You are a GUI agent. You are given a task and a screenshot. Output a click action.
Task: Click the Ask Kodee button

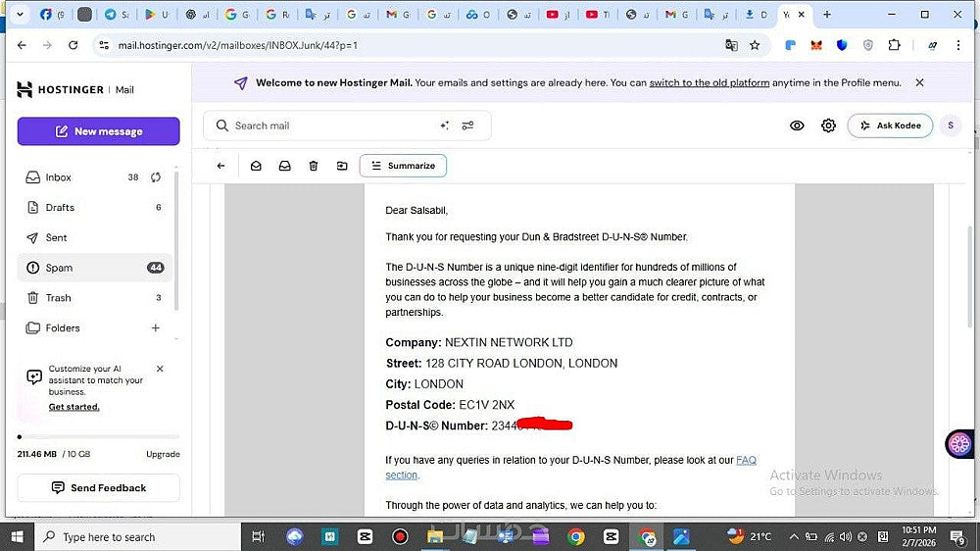coord(890,125)
